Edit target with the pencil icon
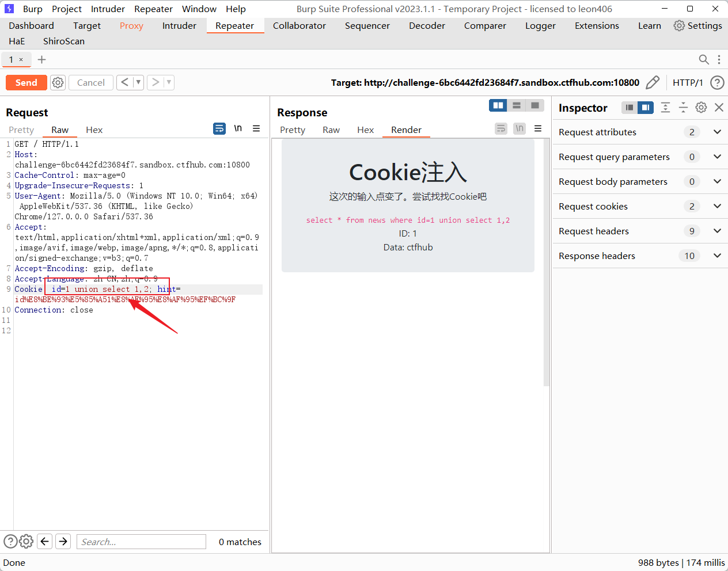This screenshot has height=571, width=728. (x=653, y=82)
